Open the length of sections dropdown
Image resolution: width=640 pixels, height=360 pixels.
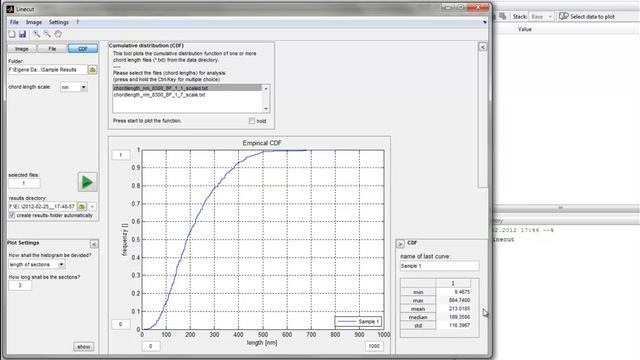coord(61,264)
